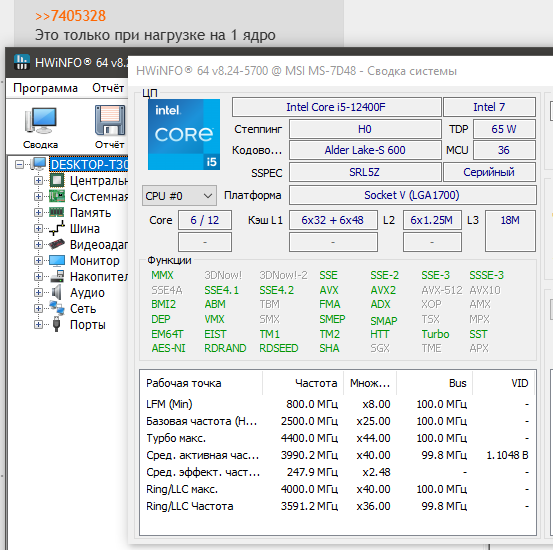Click the RDSEED feature label
The width and height of the screenshot is (553, 550).
(x=279, y=348)
